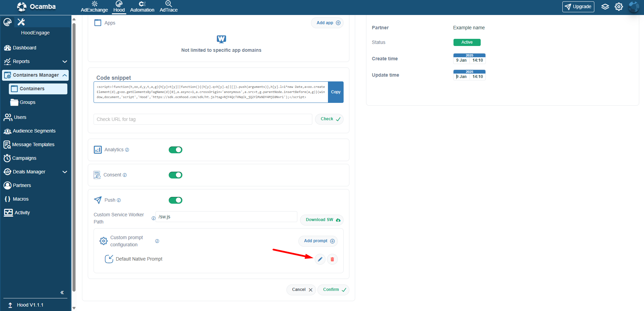Open the AdExchange section

pyautogui.click(x=94, y=7)
